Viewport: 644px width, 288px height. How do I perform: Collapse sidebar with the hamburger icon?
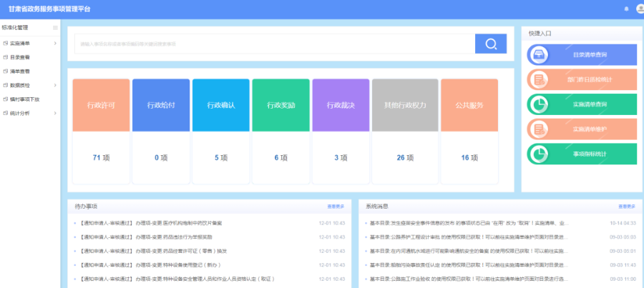[55, 28]
